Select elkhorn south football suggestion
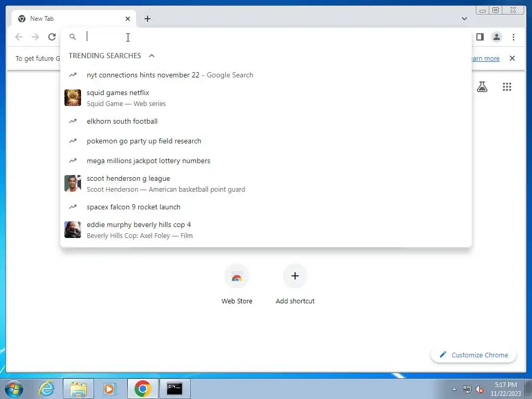The width and height of the screenshot is (532, 399). click(x=266, y=121)
